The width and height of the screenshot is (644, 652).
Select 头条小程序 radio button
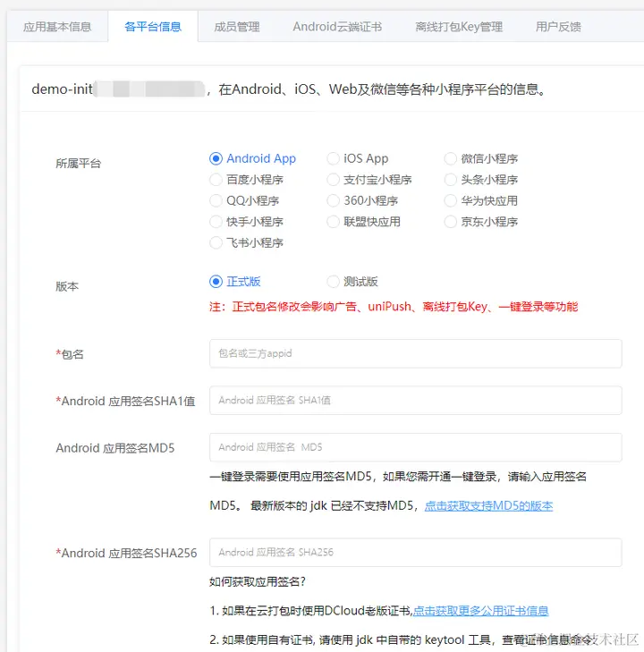[x=450, y=180]
